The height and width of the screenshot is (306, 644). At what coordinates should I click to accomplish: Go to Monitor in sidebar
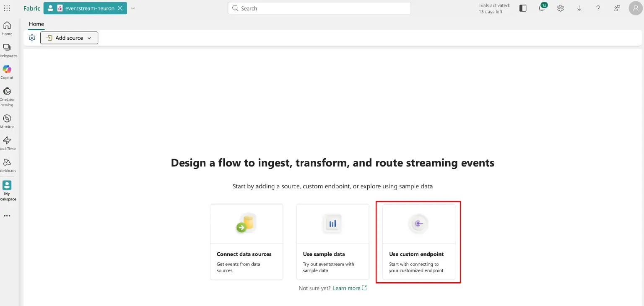click(7, 121)
